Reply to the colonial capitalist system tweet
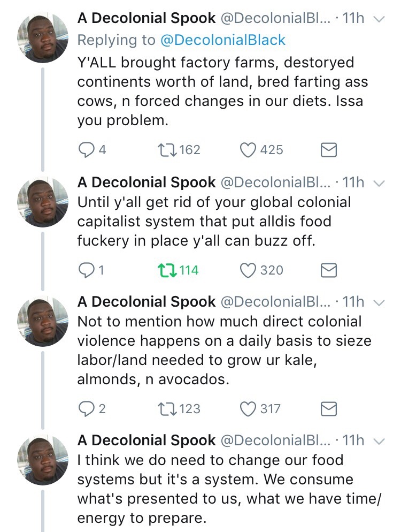Viewport: 401px width, 532px height. 86,270
